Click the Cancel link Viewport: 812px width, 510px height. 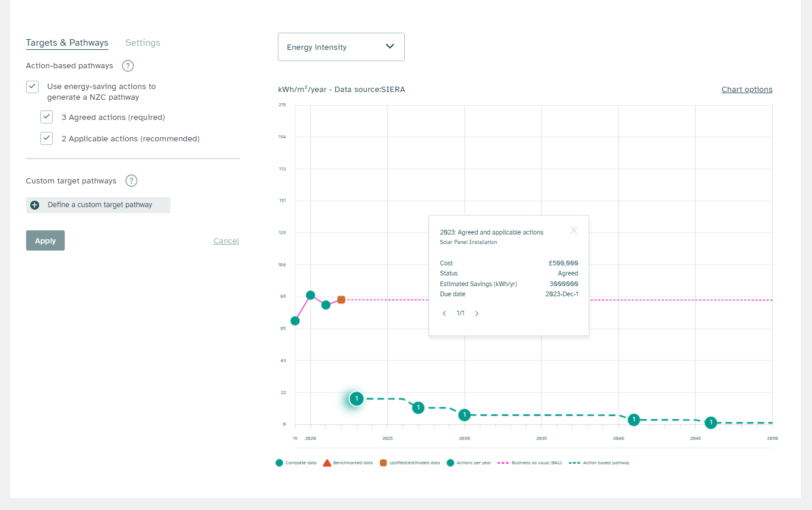(226, 241)
